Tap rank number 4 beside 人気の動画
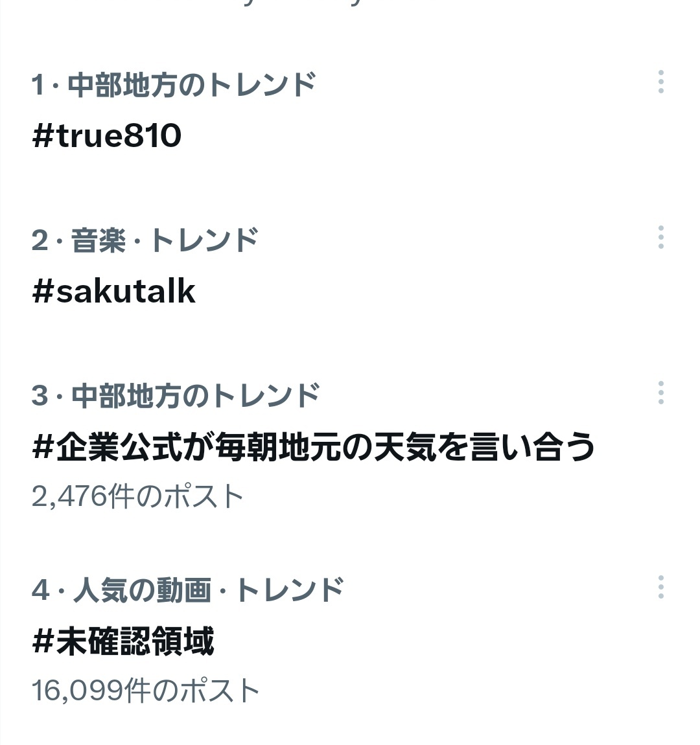 pyautogui.click(x=41, y=590)
